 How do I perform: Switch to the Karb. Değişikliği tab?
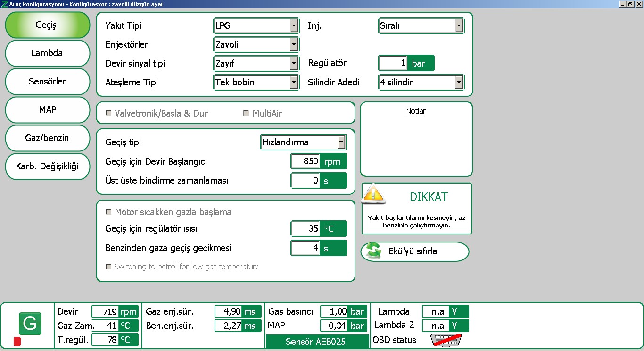(x=47, y=166)
